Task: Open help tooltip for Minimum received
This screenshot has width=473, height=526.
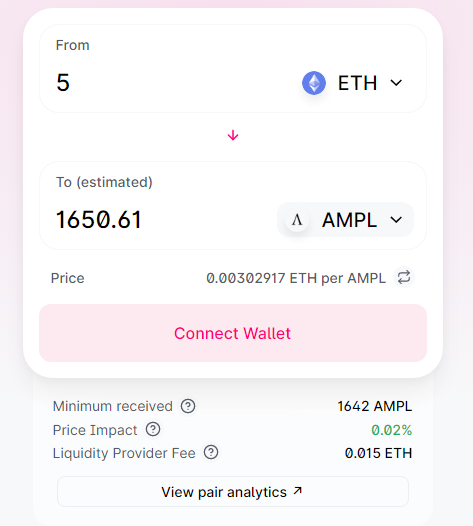Action: pos(188,406)
